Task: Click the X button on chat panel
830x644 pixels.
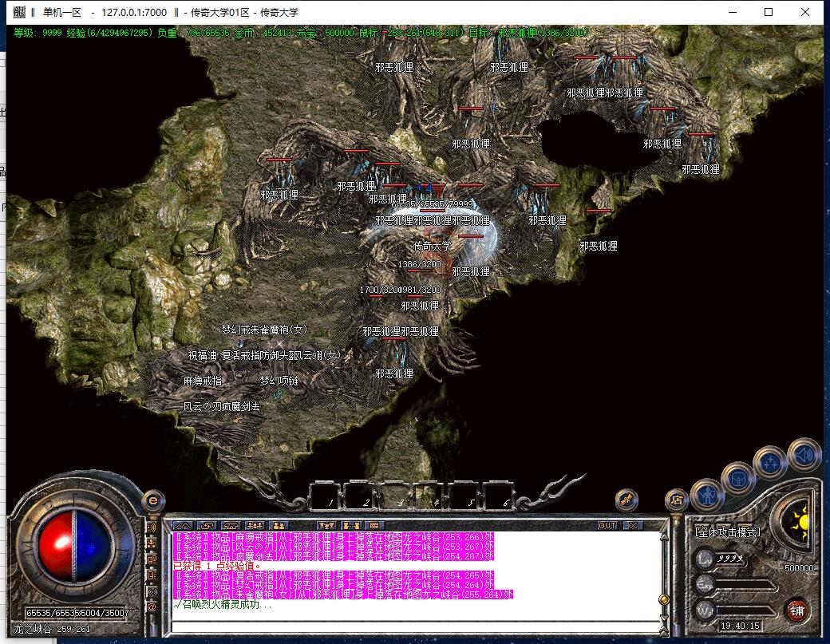Action: point(633,525)
